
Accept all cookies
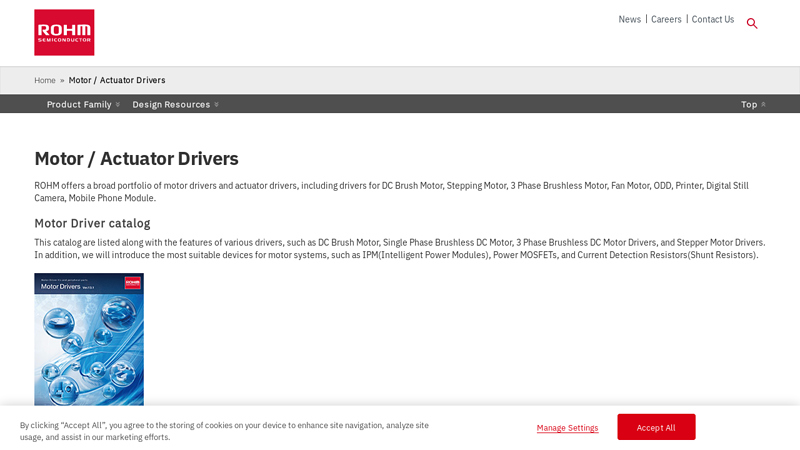[656, 427]
